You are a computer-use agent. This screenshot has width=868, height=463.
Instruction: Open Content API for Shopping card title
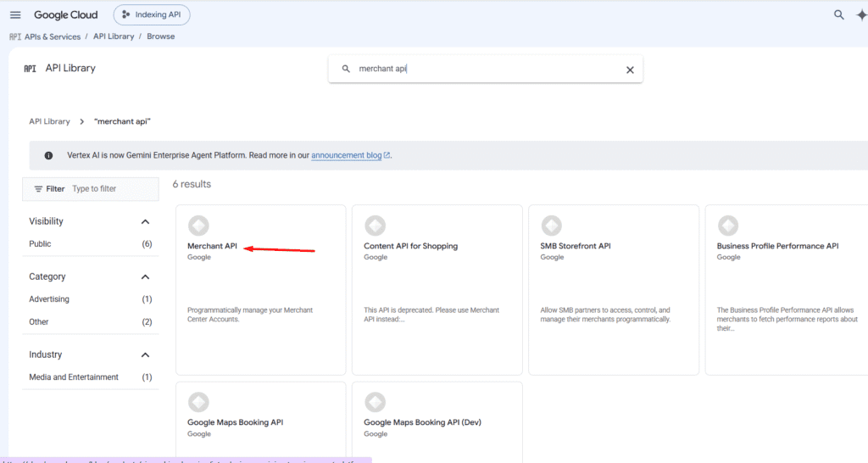click(411, 246)
